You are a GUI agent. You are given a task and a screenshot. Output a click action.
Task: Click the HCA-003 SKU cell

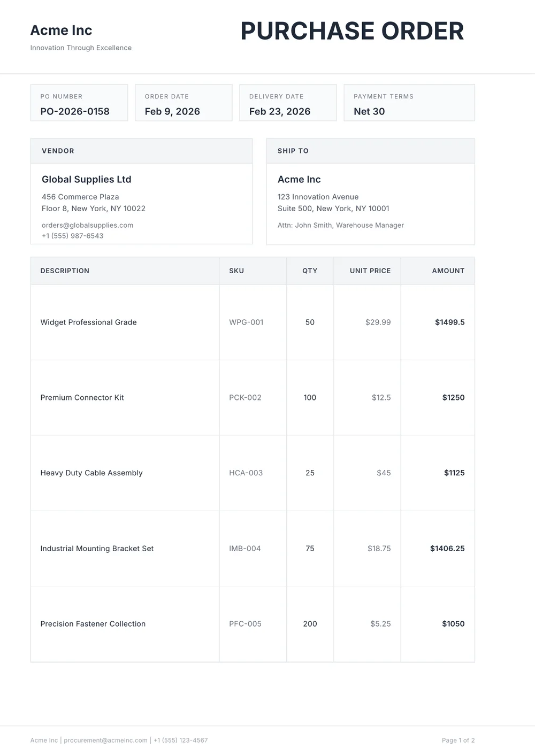pos(245,473)
